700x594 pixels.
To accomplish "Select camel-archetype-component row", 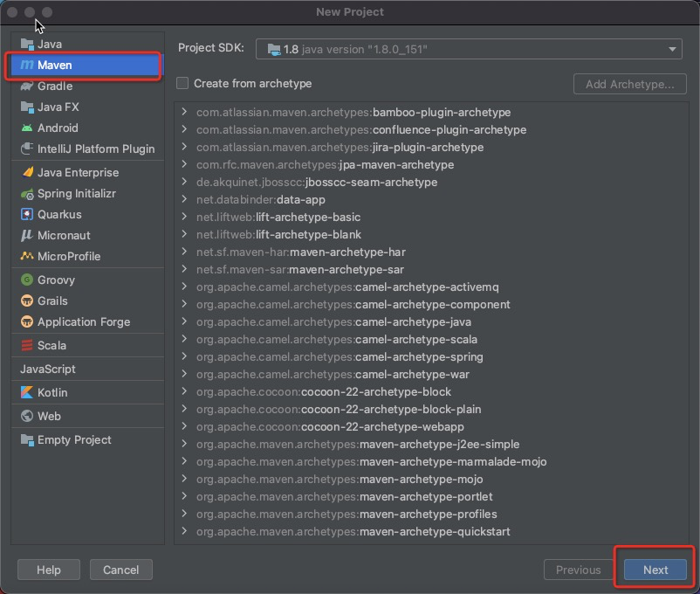I will [x=431, y=304].
